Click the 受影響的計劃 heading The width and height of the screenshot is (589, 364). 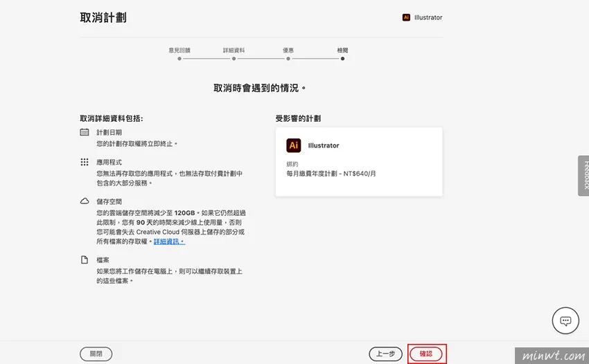point(298,118)
